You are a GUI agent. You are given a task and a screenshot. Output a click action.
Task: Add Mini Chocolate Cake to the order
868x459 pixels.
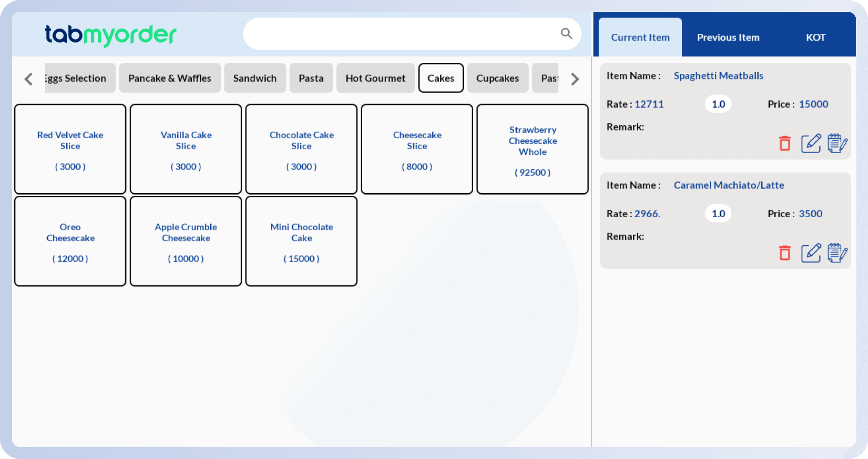pos(301,241)
